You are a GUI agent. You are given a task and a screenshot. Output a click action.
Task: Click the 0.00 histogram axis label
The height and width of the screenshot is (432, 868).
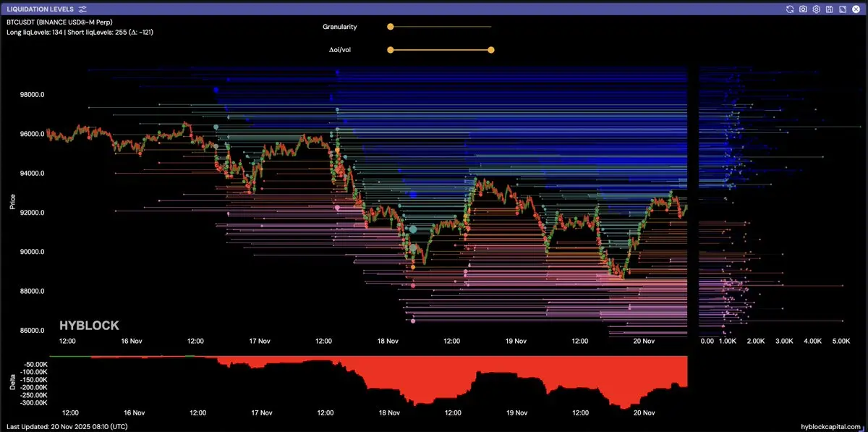707,341
